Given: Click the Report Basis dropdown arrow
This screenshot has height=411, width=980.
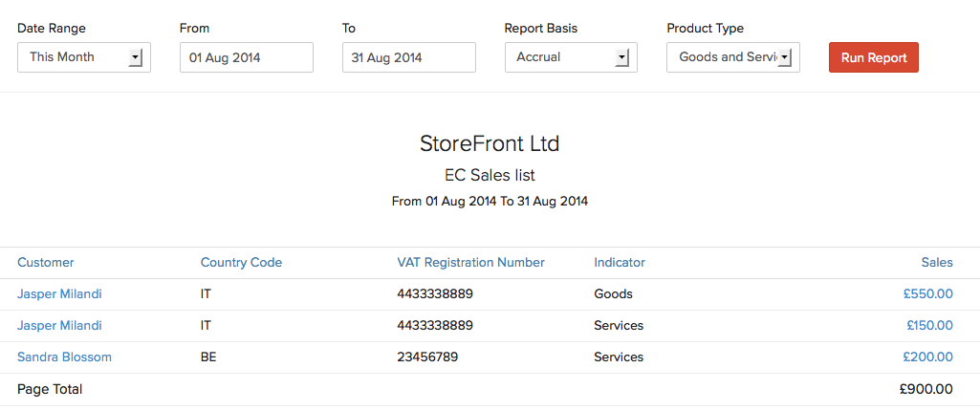Looking at the screenshot, I should click(621, 57).
